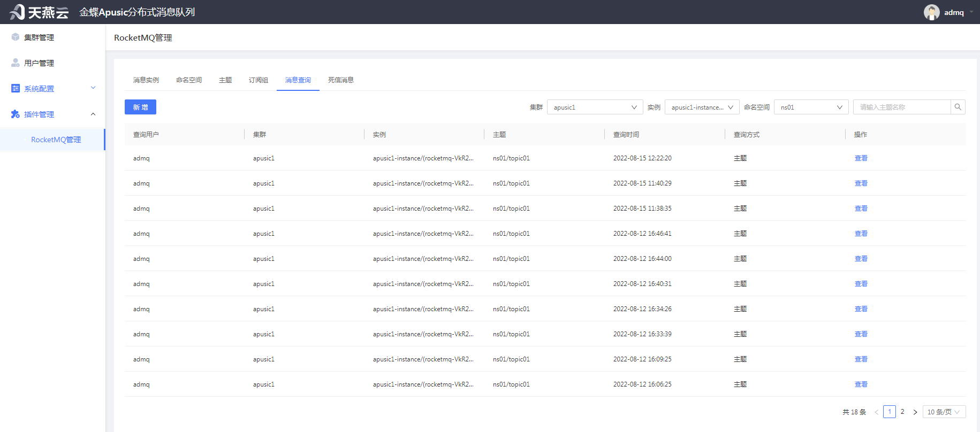The width and height of the screenshot is (980, 432).
Task: Click 查看 for the 16:46:41 query
Action: click(x=861, y=233)
